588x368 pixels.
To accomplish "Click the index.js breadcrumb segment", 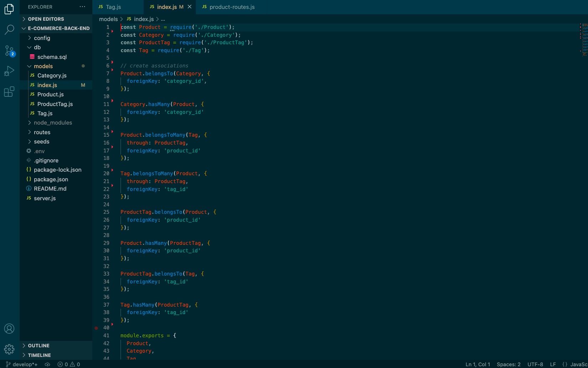I will (140, 19).
